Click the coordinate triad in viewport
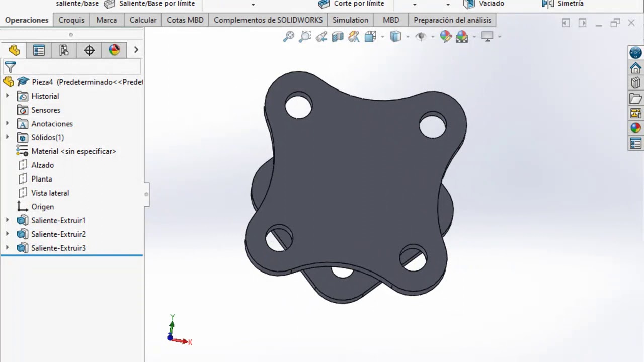This screenshot has width=644, height=362. click(x=179, y=330)
